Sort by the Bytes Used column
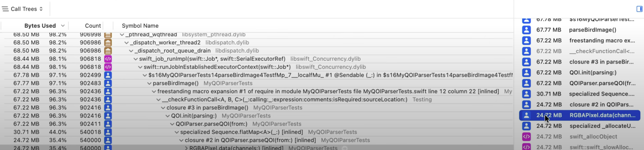Image resolution: width=644 pixels, height=150 pixels. pos(40,26)
